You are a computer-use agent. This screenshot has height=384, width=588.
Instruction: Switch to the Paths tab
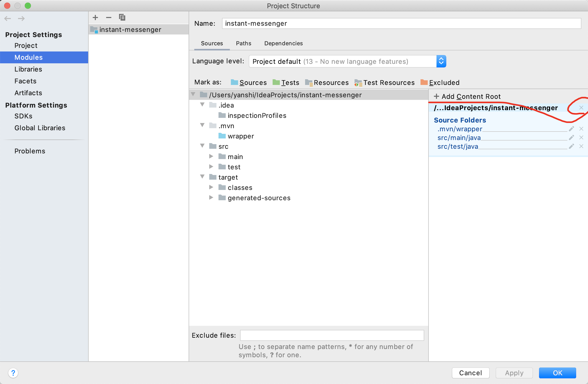coord(243,43)
